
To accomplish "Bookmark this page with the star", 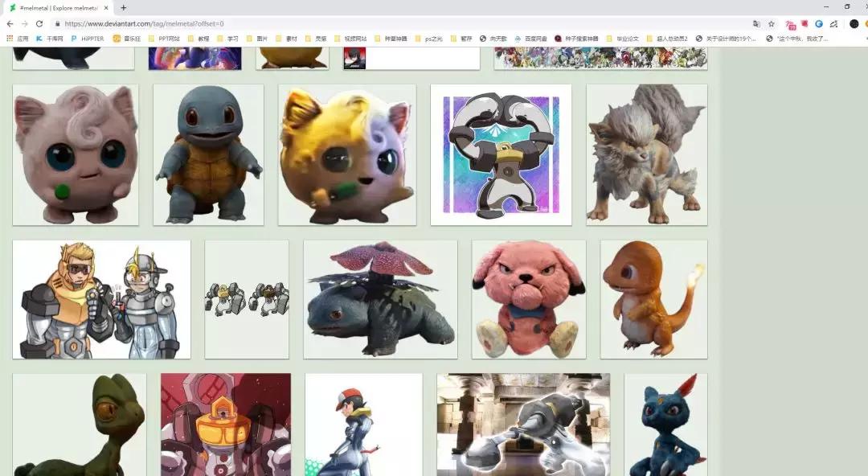I will 771,24.
